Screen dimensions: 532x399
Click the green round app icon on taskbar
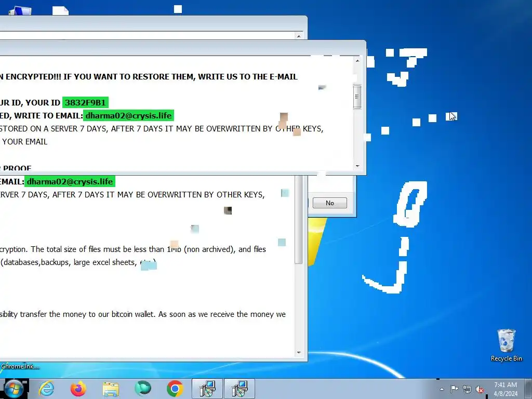coord(143,389)
